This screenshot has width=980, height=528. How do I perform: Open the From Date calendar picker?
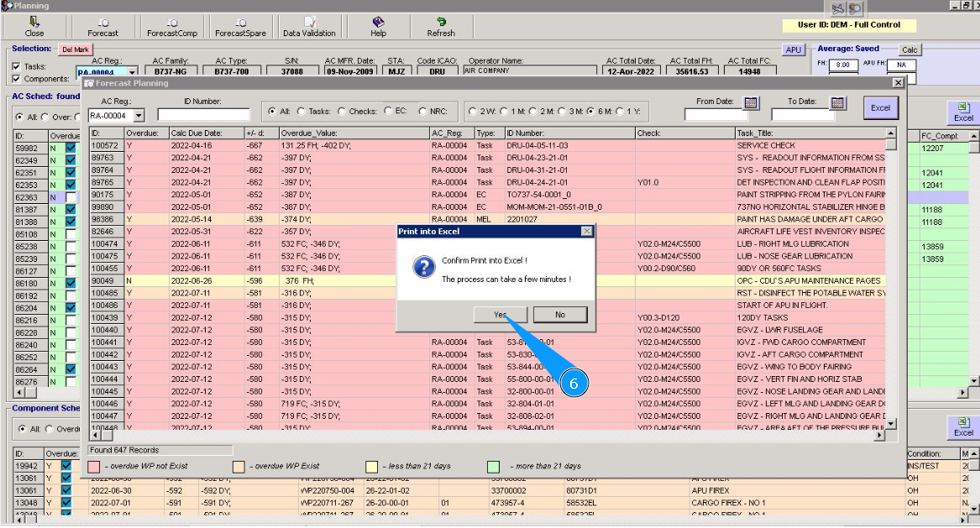[751, 102]
